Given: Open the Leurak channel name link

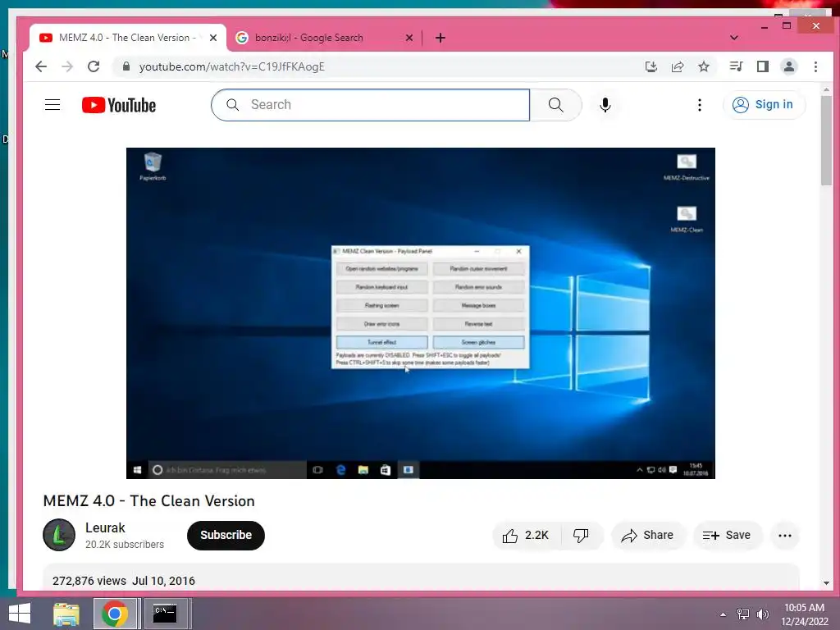Looking at the screenshot, I should click(105, 527).
